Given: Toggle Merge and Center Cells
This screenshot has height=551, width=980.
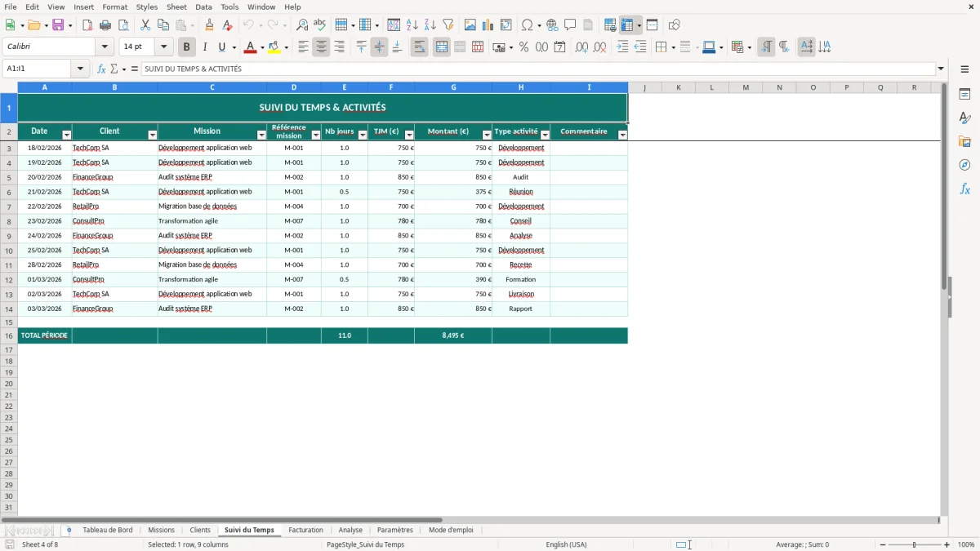Looking at the screenshot, I should point(442,47).
